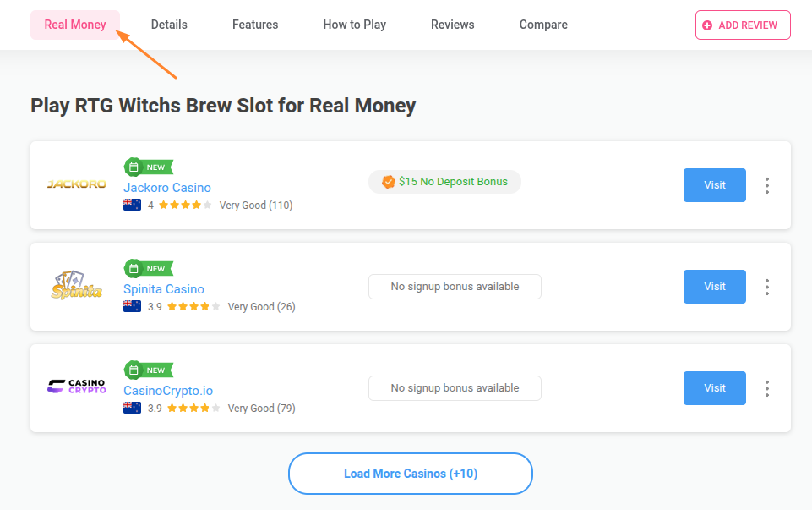
Task: Click the Casino Crypto logo thumbnail
Action: (77, 387)
